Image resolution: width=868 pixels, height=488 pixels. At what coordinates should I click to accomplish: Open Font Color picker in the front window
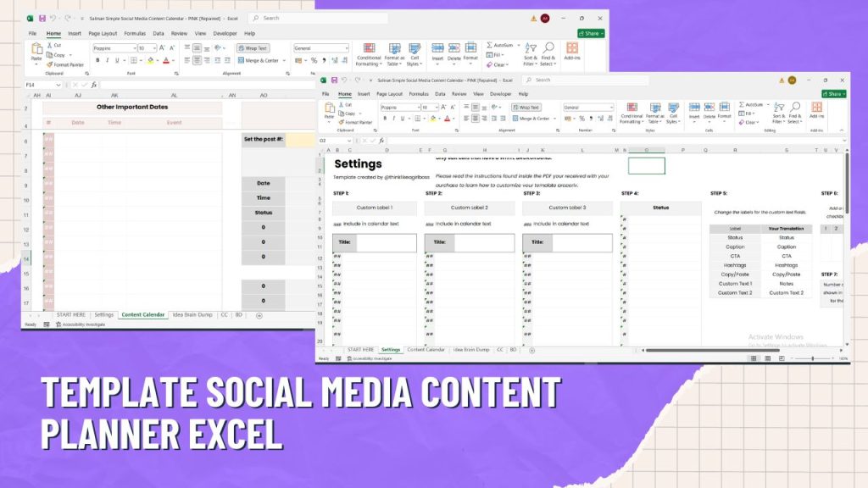pyautogui.click(x=449, y=119)
